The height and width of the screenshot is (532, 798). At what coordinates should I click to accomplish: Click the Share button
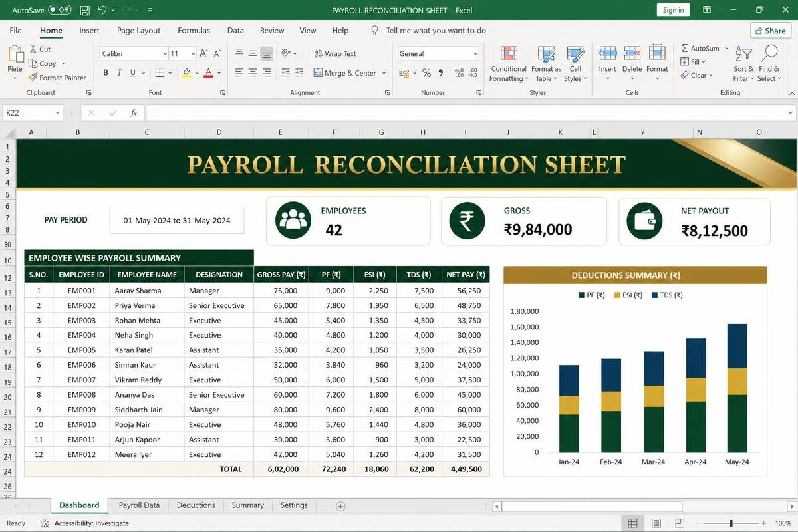771,31
